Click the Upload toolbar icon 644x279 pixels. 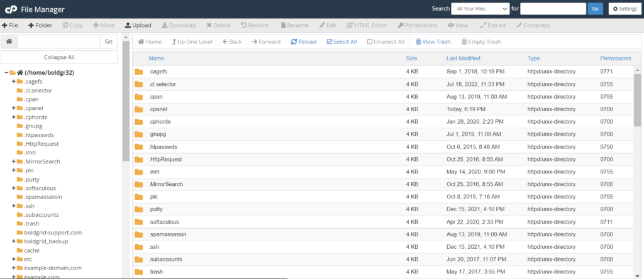(138, 25)
